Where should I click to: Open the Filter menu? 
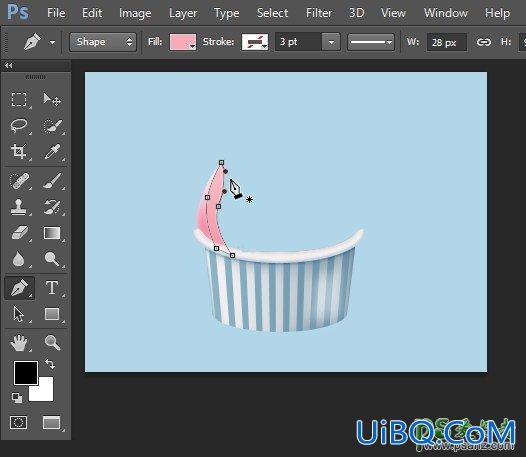[x=319, y=13]
